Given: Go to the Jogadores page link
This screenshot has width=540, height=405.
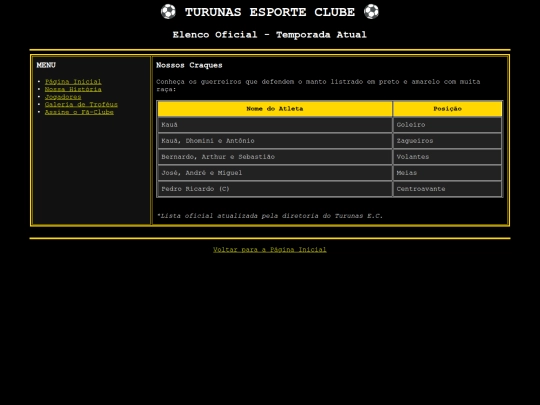Looking at the screenshot, I should 63,97.
